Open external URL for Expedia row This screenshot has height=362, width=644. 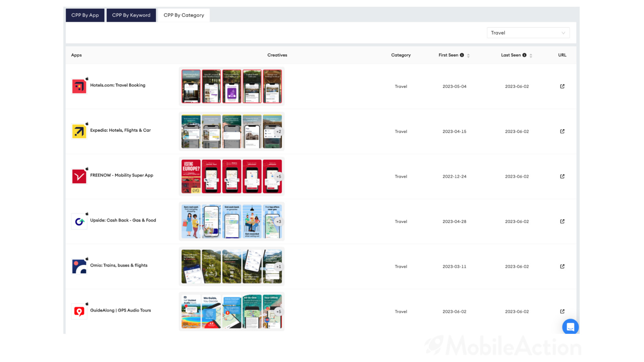click(x=562, y=131)
